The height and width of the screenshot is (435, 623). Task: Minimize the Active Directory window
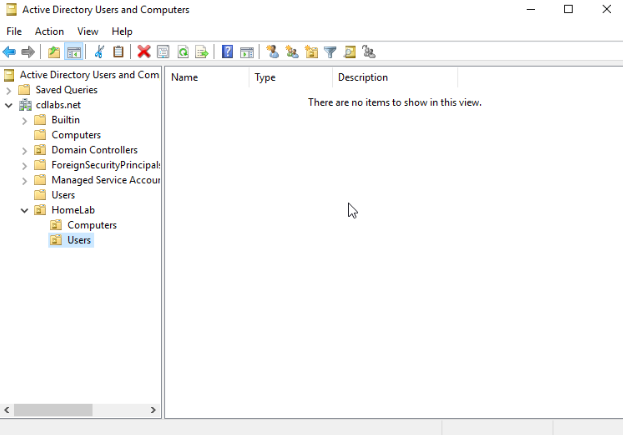pyautogui.click(x=531, y=10)
